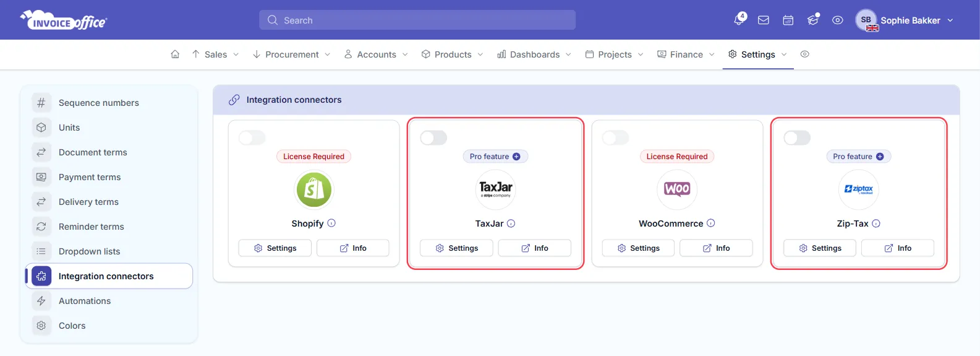Click the TaxJar logo

tap(496, 189)
